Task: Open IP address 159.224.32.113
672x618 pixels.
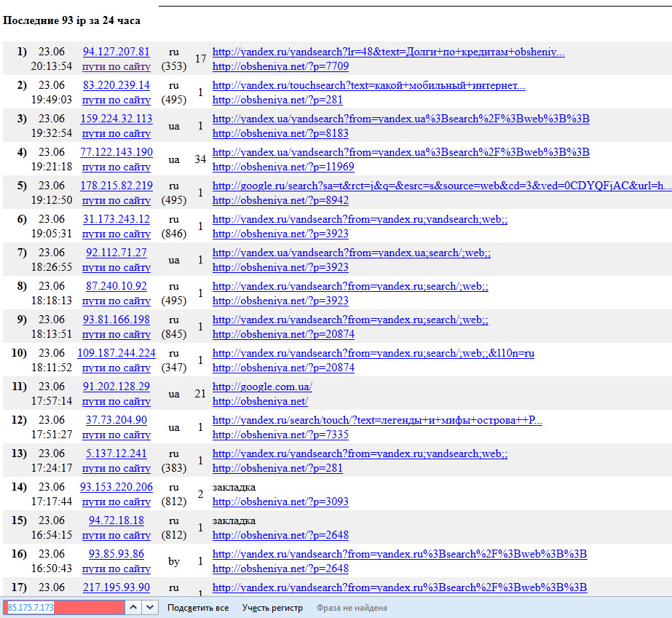Action: 116,119
